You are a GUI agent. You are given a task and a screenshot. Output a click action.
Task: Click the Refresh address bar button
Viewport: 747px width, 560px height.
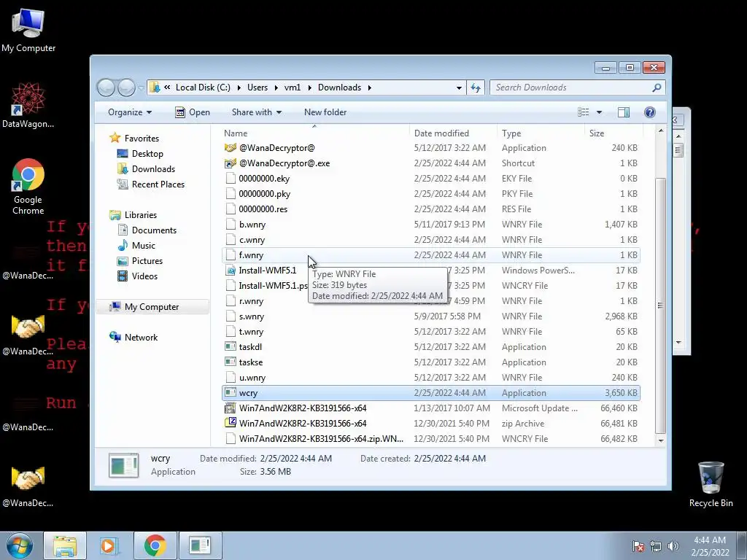(x=476, y=87)
